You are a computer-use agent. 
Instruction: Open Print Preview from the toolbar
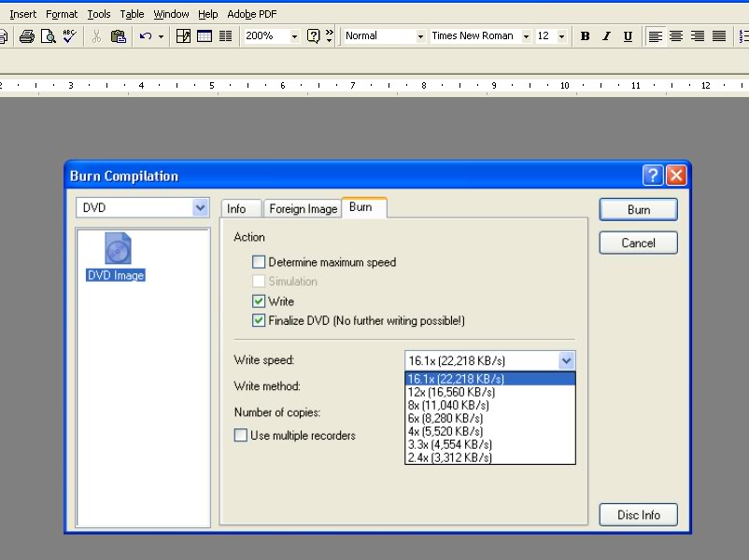click(x=48, y=36)
